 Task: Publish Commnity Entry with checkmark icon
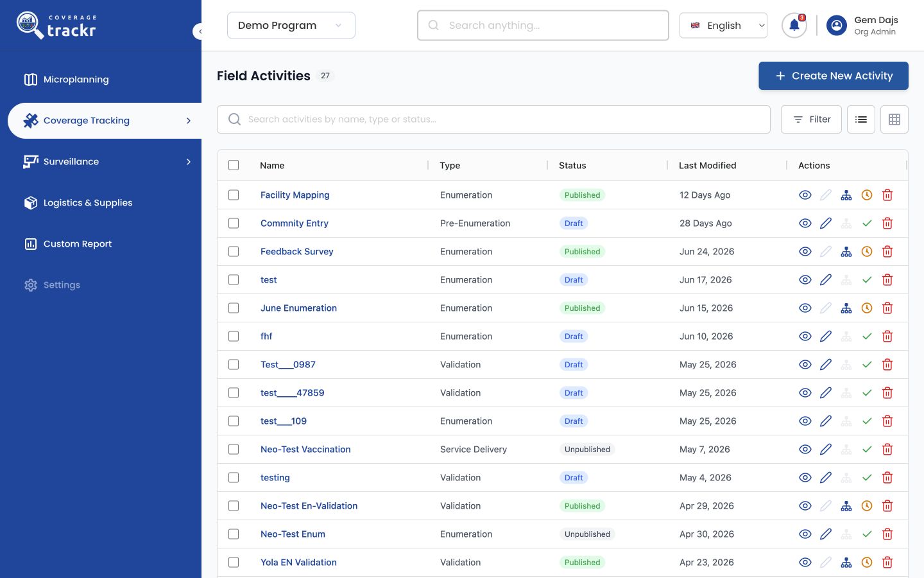[867, 223]
